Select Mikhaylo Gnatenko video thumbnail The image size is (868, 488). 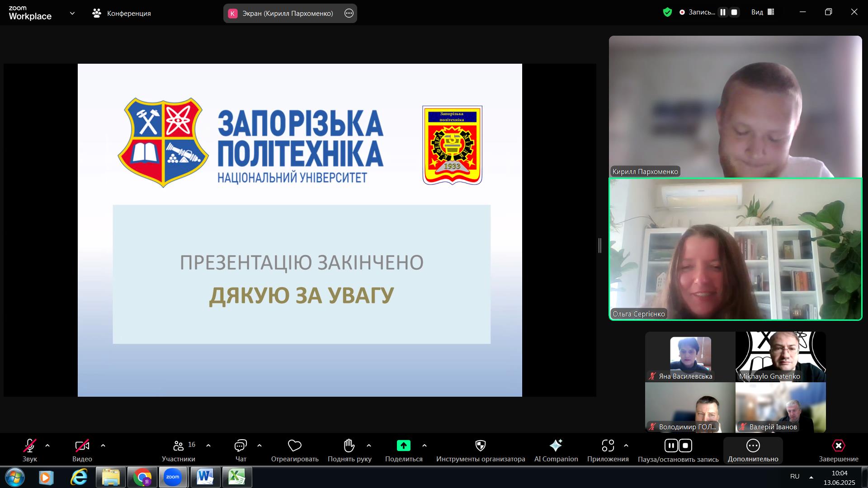(780, 357)
